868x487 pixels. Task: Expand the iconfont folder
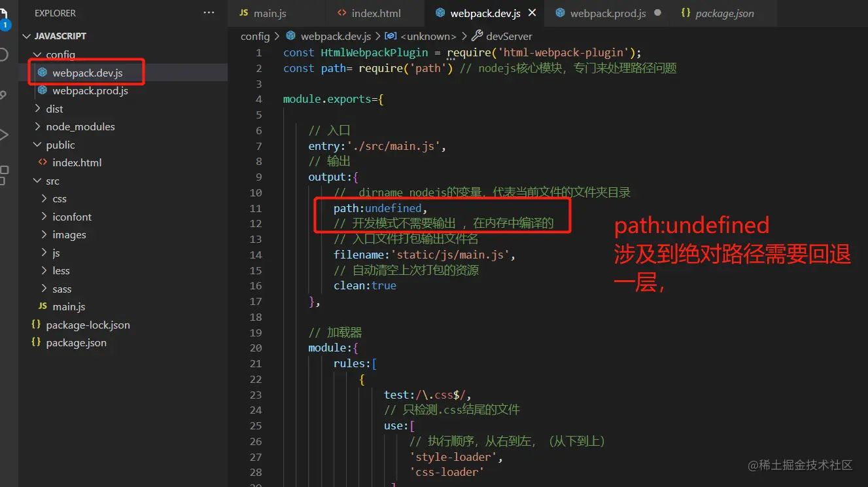coord(44,217)
